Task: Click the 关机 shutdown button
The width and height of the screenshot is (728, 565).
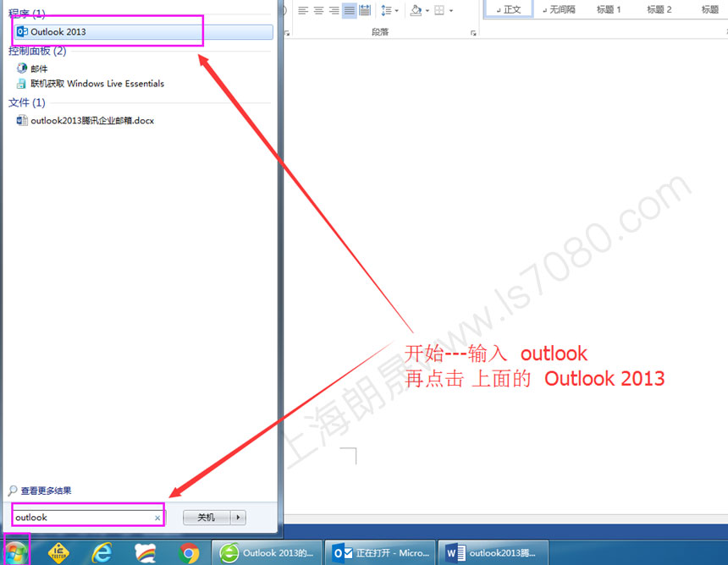Action: click(x=207, y=518)
